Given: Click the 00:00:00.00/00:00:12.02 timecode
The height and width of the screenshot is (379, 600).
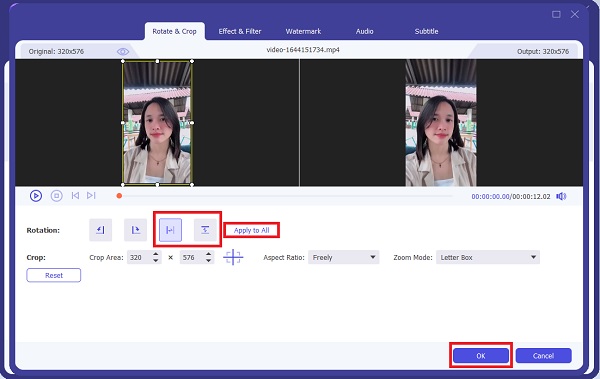Looking at the screenshot, I should click(x=511, y=196).
